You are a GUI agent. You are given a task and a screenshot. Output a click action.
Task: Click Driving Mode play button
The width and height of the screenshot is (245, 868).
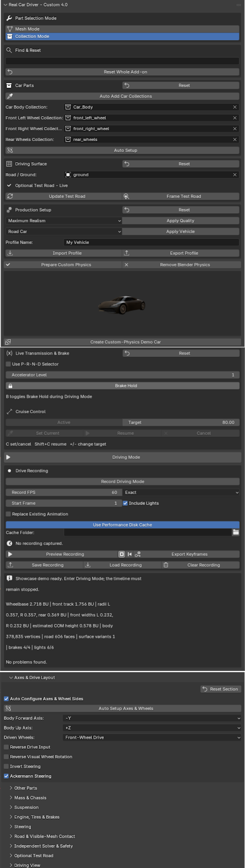click(122, 457)
